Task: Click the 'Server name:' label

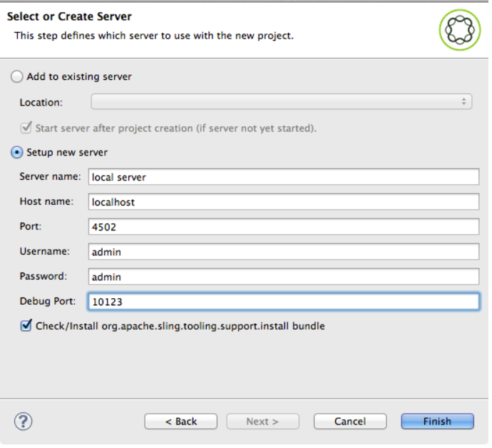Action: [50, 177]
